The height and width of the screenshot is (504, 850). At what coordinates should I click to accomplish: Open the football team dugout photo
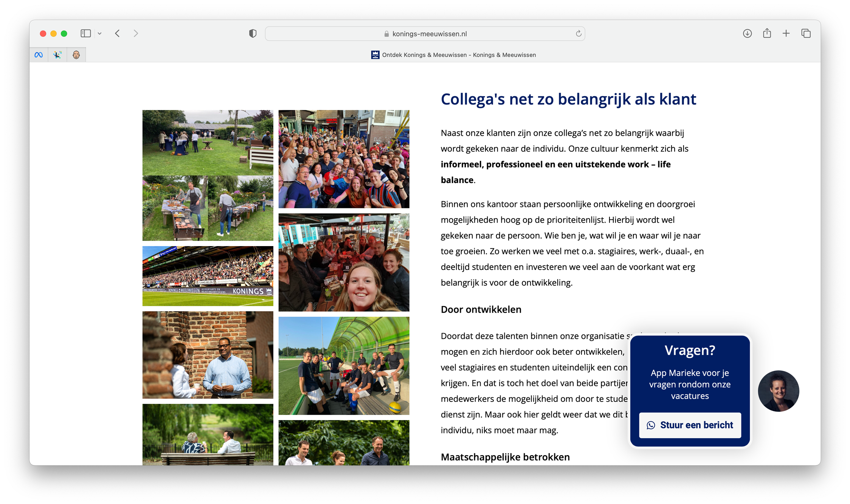coord(344,366)
